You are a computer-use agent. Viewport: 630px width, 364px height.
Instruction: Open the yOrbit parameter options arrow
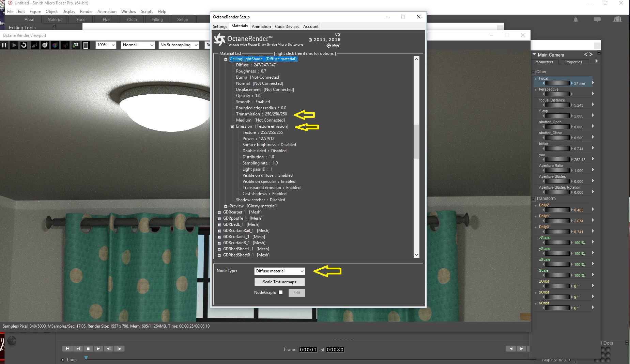click(x=593, y=307)
